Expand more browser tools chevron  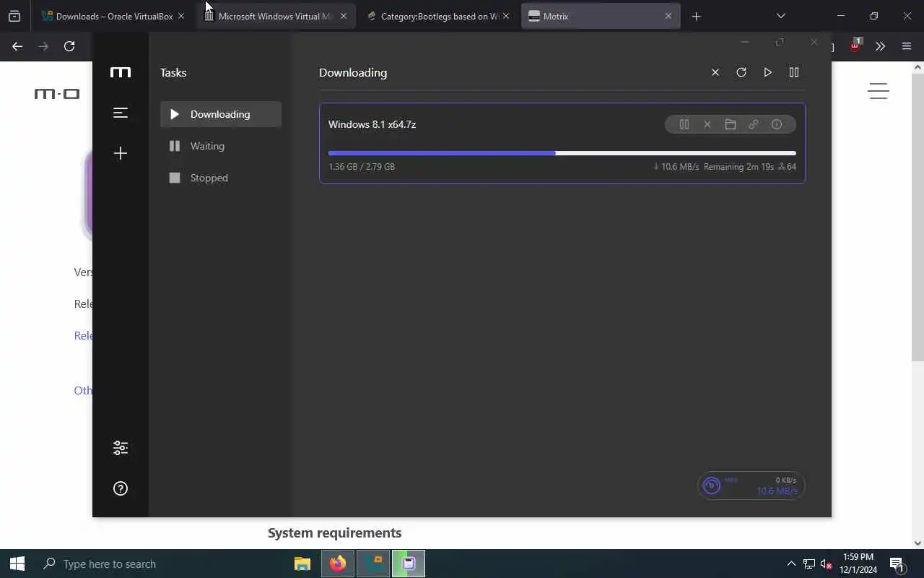click(x=880, y=46)
